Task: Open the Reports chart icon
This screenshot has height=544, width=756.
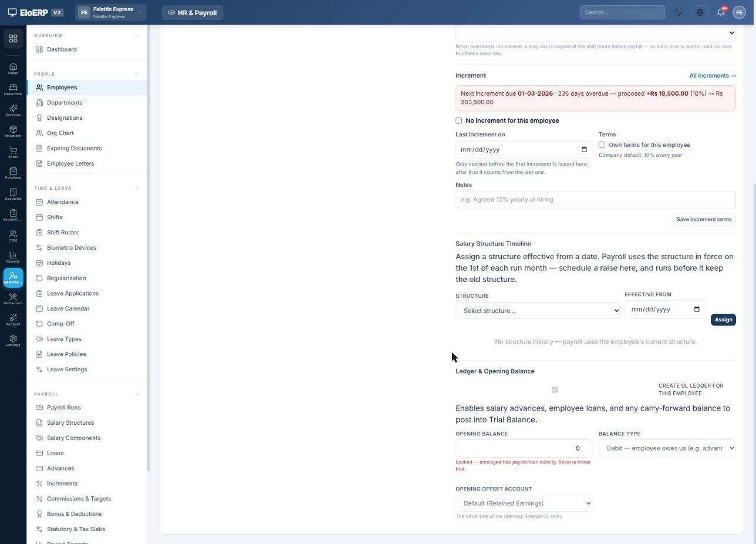Action: coord(13,257)
